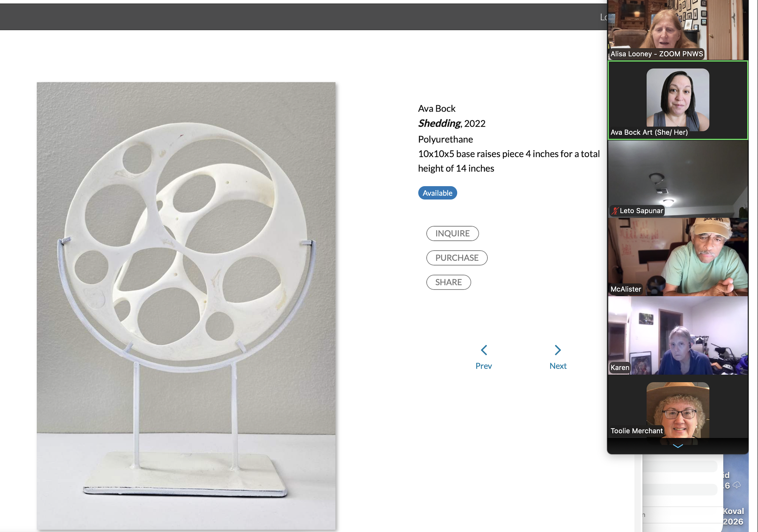Go to the Next artwork
The image size is (758, 532).
pyautogui.click(x=558, y=357)
